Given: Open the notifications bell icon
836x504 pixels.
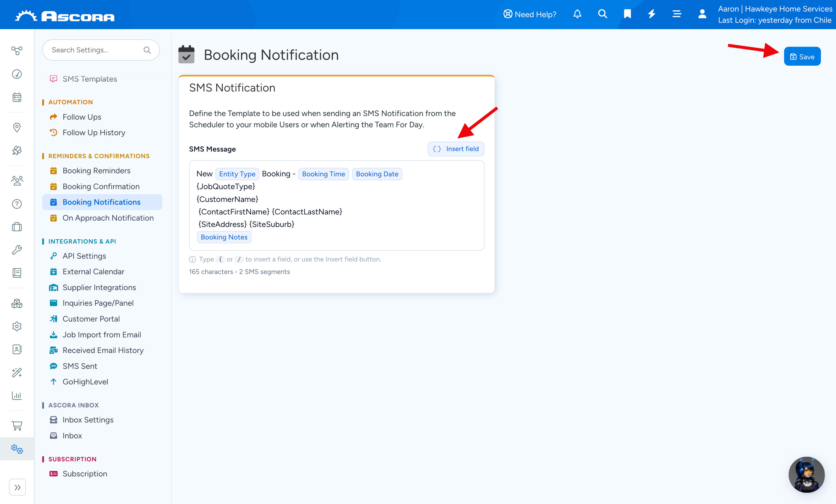Looking at the screenshot, I should click(x=577, y=14).
